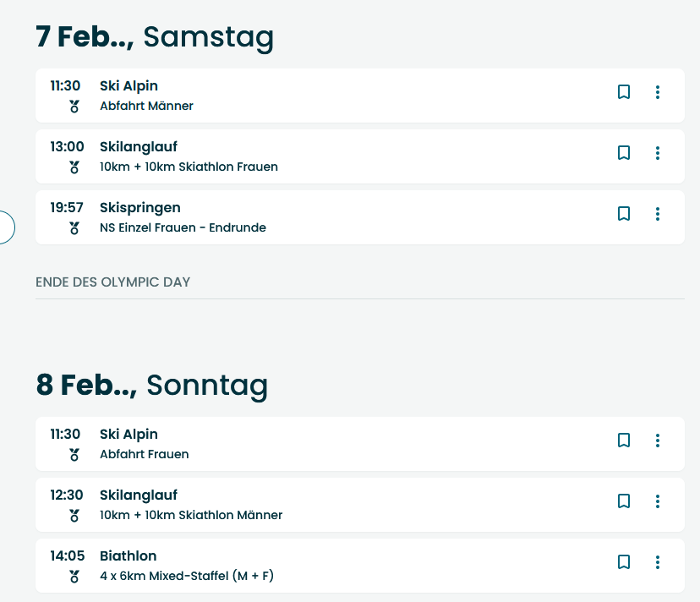The image size is (700, 602).
Task: Bookmark the Skiathlon Frauen Skilanglauf event
Action: (x=624, y=153)
